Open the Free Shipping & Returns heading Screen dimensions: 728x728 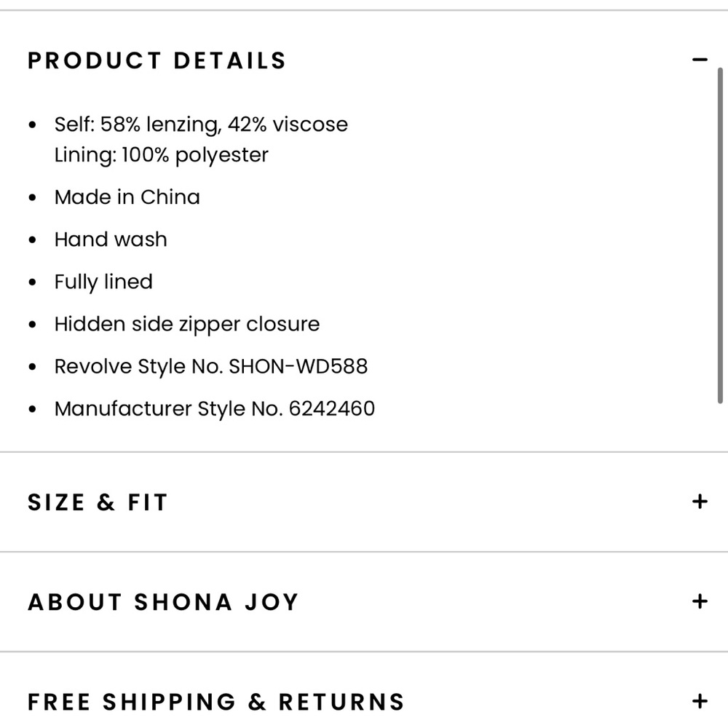(216, 702)
